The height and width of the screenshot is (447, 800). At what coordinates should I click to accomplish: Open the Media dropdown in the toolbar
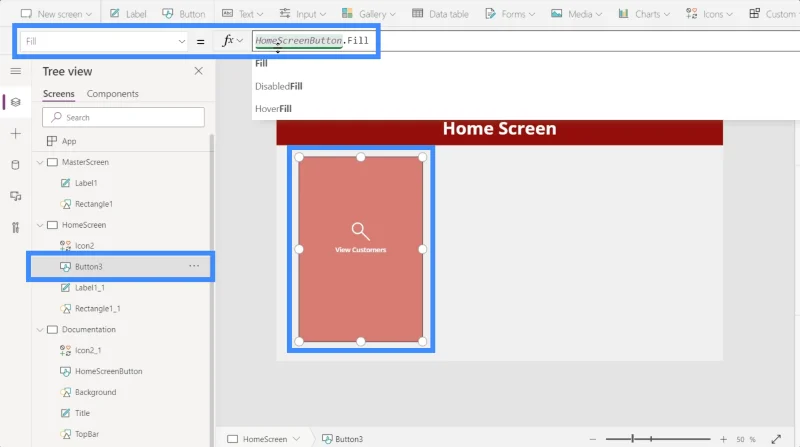[x=576, y=14]
